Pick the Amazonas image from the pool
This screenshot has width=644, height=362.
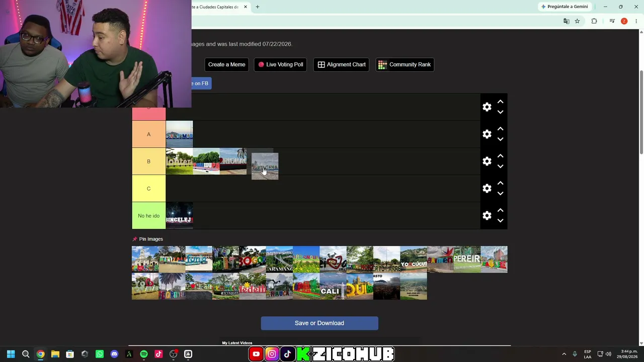[226, 286]
